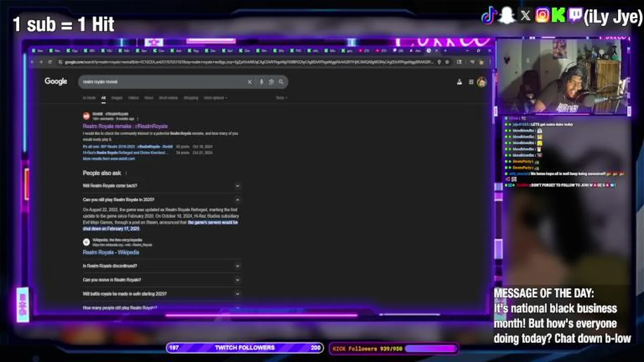Click '1 sub = 1 Hit' overlay text
Screen dimensions: 644x362
pyautogui.click(x=63, y=24)
